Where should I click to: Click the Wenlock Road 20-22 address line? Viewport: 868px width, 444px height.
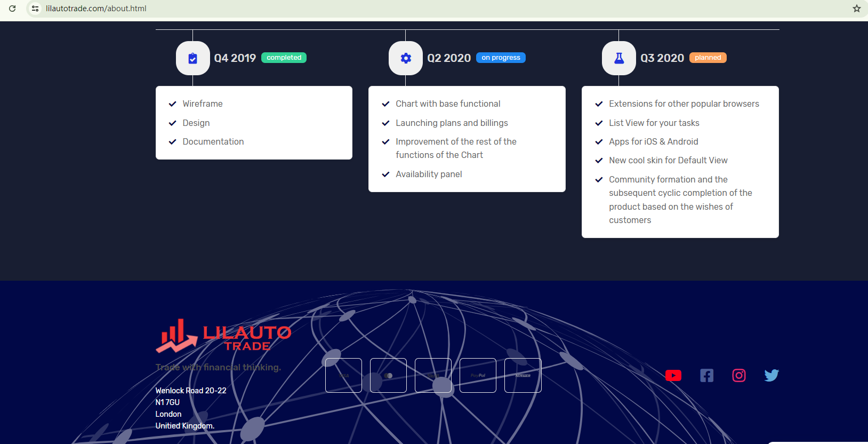tap(191, 391)
